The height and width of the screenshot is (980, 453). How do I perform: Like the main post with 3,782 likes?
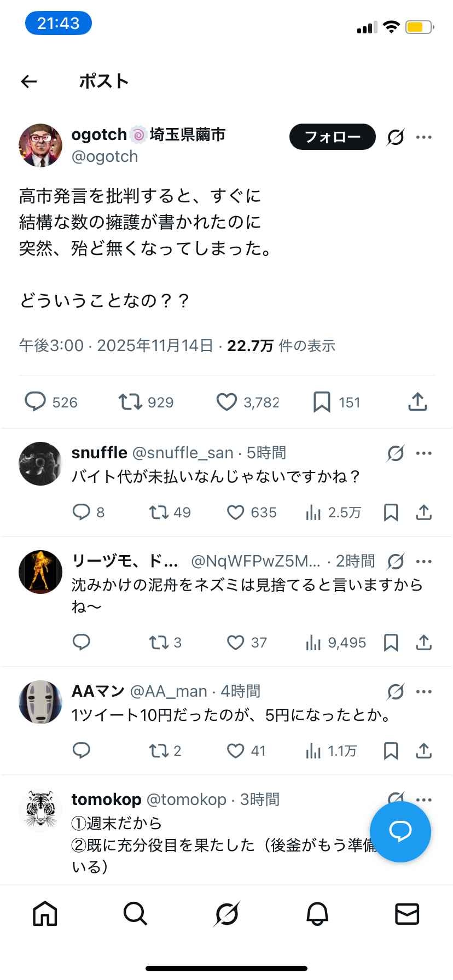(x=226, y=402)
